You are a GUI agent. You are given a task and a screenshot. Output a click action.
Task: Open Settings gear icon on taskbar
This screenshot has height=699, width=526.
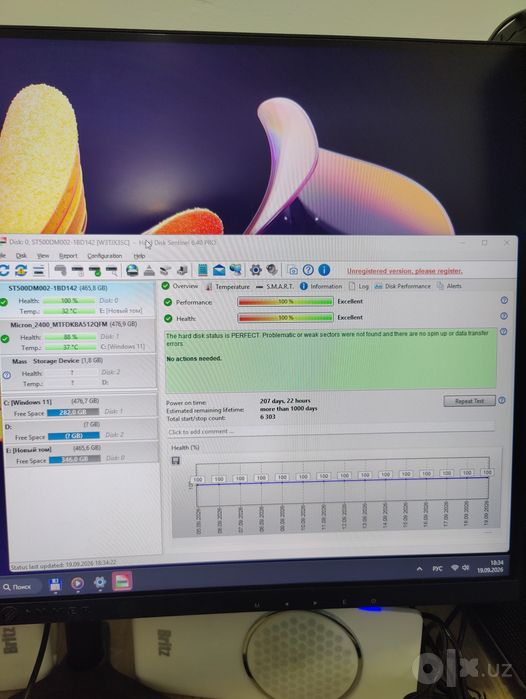(x=100, y=582)
